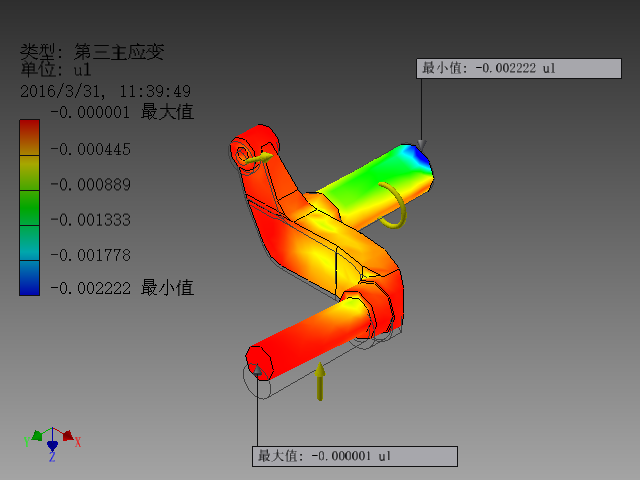This screenshot has width=640, height=480.
Task: Click the legend value -0.001333
Action: click(x=91, y=220)
